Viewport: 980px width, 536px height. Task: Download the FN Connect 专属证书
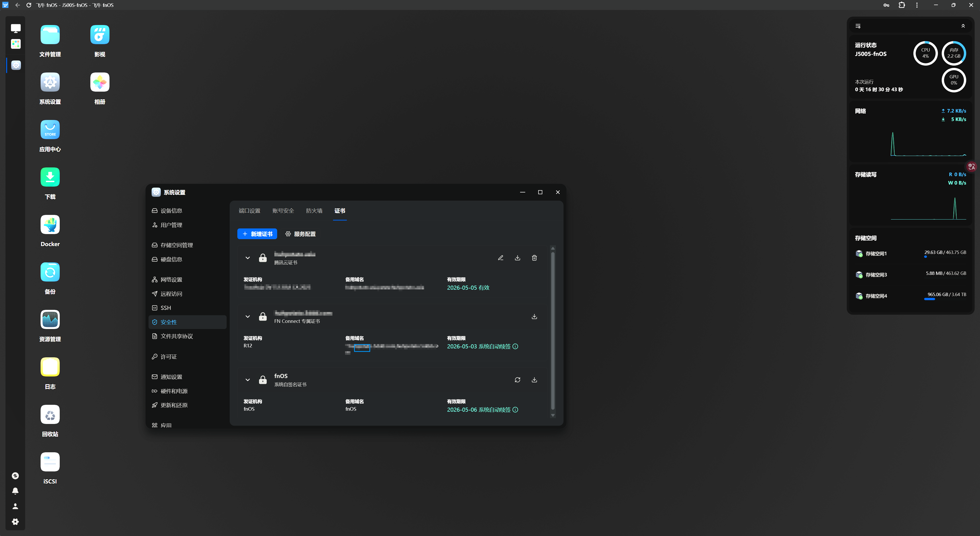coord(534,316)
